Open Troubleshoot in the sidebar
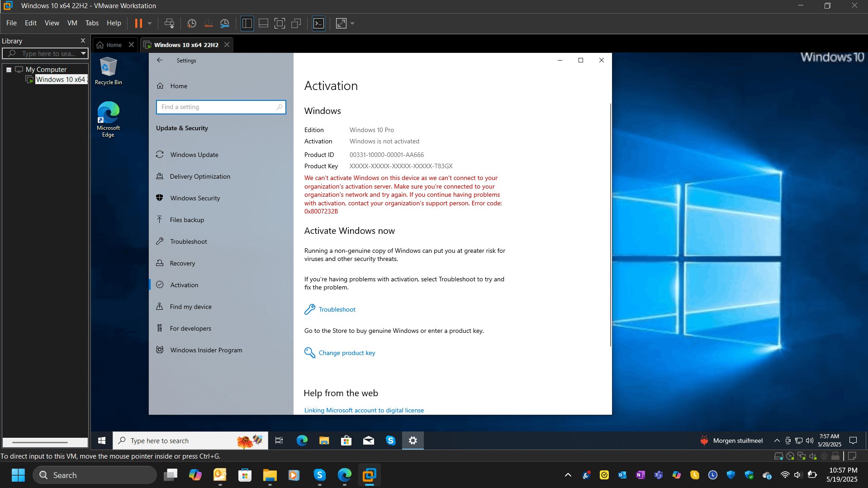The image size is (868, 488). (221, 242)
